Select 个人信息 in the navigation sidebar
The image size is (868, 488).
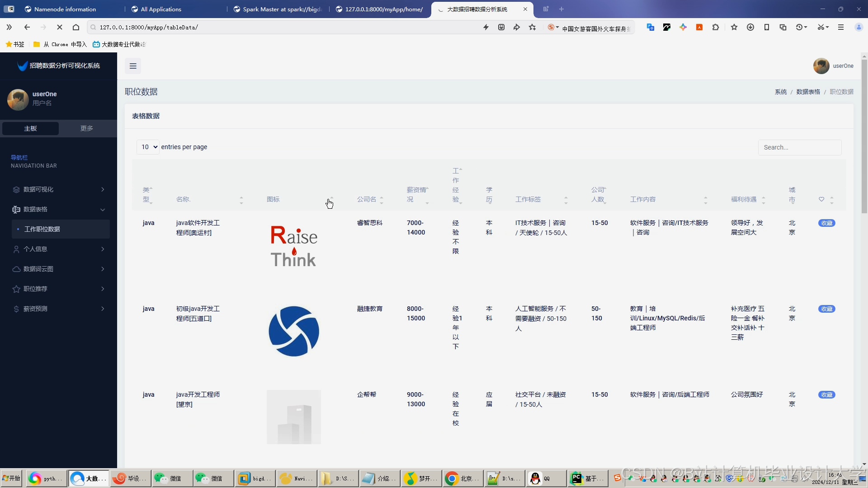36,249
